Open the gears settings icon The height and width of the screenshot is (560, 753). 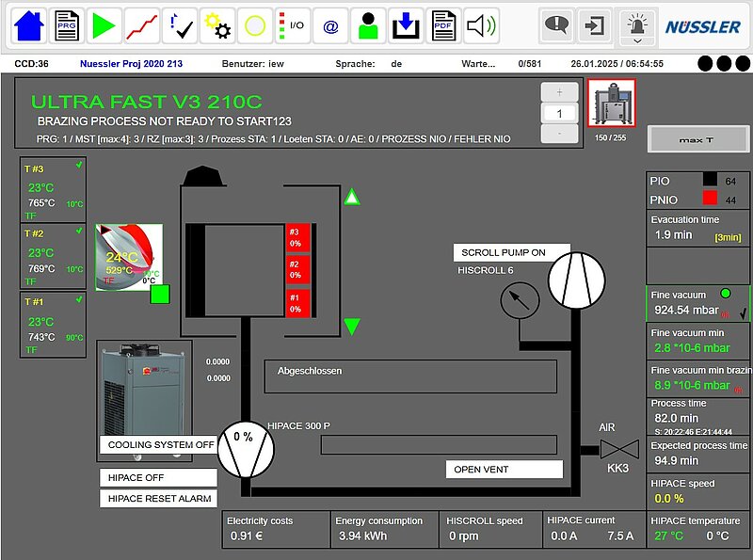tap(217, 25)
